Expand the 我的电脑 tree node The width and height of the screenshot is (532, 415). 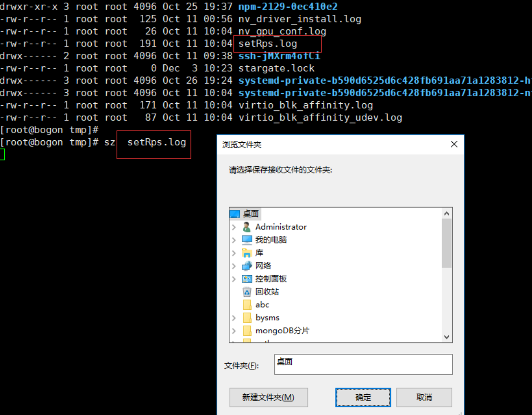click(234, 240)
